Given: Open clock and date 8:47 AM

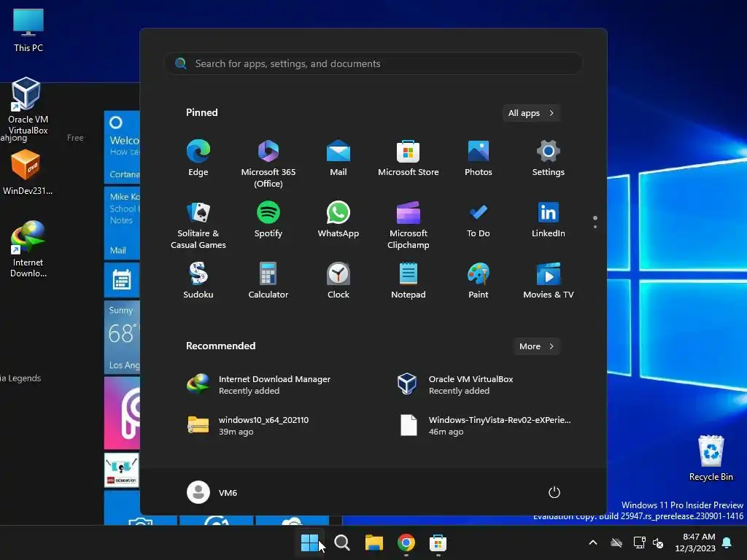Looking at the screenshot, I should pos(695,542).
